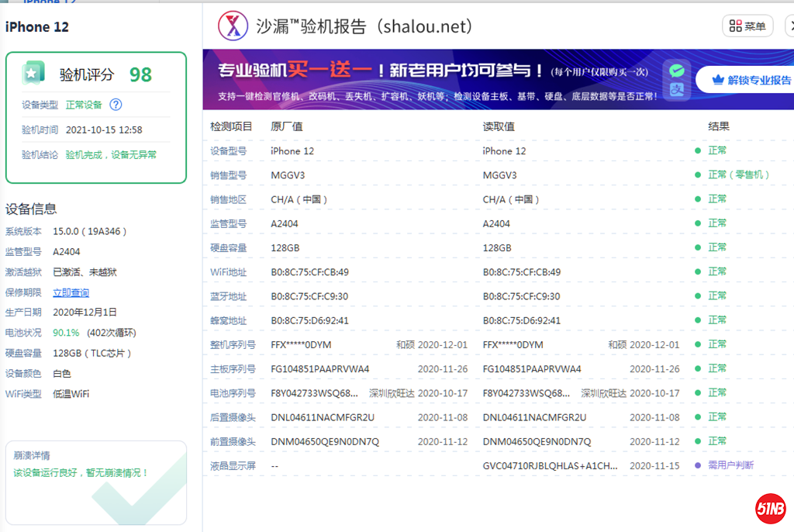Click the green status dot for 电池序列号 row
The height and width of the screenshot is (532, 794).
click(698, 392)
